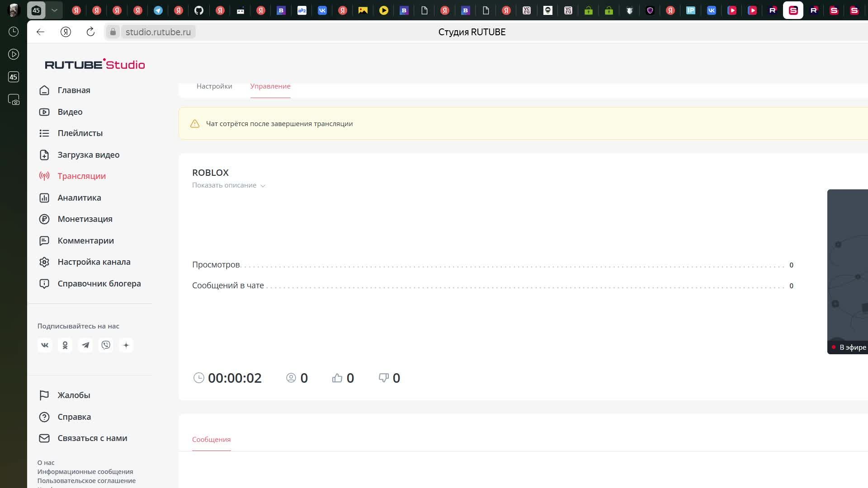The image size is (868, 488).
Task: Switch to the yellow play-button browser tab
Action: [x=384, y=10]
